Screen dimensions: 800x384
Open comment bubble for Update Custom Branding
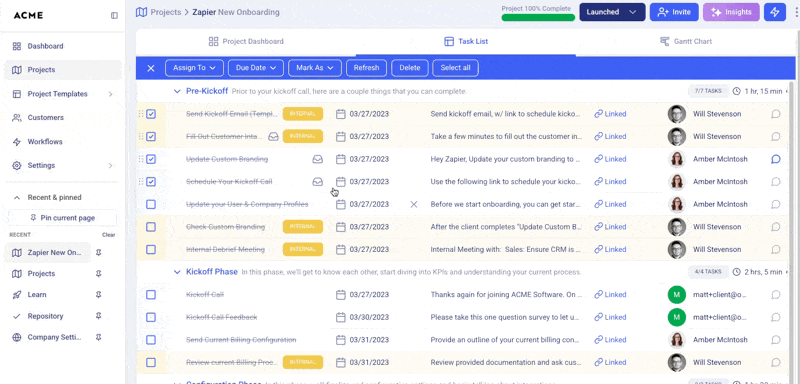click(x=776, y=159)
